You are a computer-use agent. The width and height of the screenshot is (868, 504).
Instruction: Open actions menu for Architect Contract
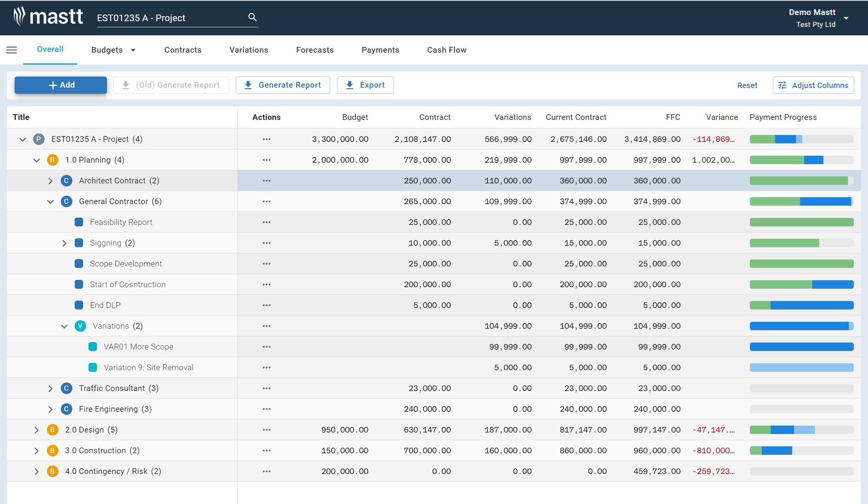point(267,181)
